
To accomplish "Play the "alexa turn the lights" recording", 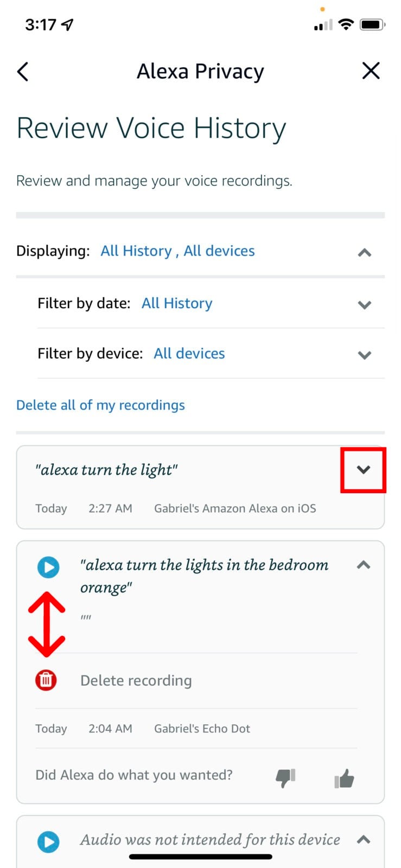I will (x=48, y=567).
